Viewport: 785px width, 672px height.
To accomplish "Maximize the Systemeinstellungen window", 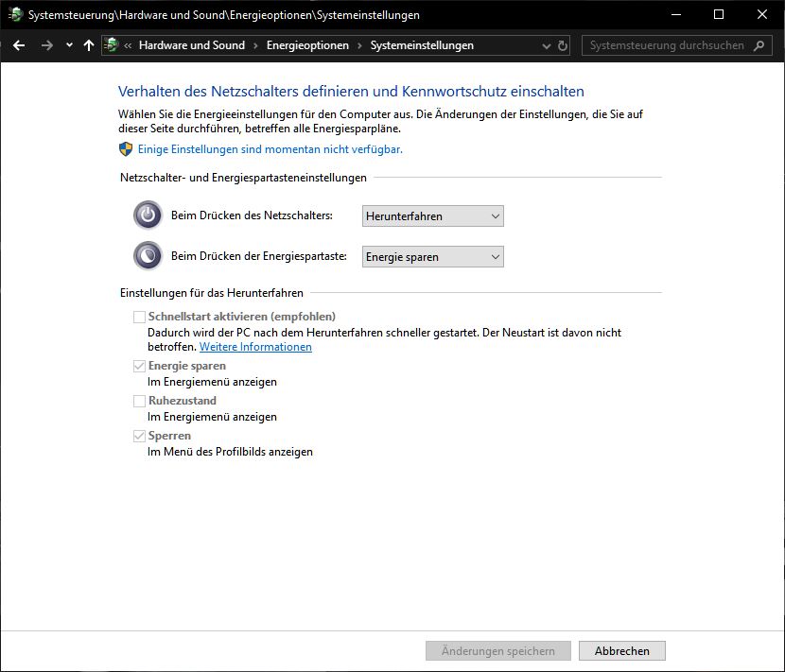I will coord(719,14).
